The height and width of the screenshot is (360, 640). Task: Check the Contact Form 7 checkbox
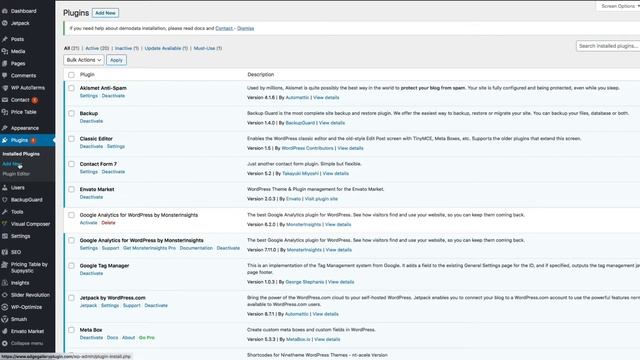[x=71, y=164]
